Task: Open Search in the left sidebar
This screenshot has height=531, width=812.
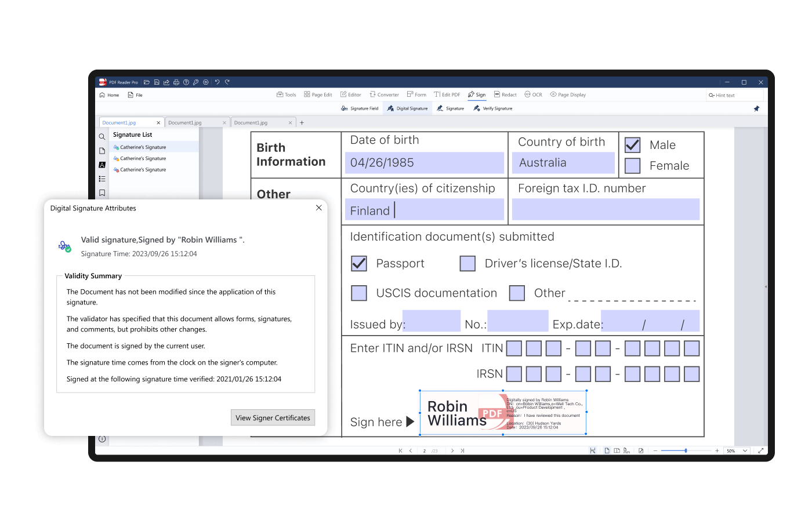Action: [x=102, y=137]
